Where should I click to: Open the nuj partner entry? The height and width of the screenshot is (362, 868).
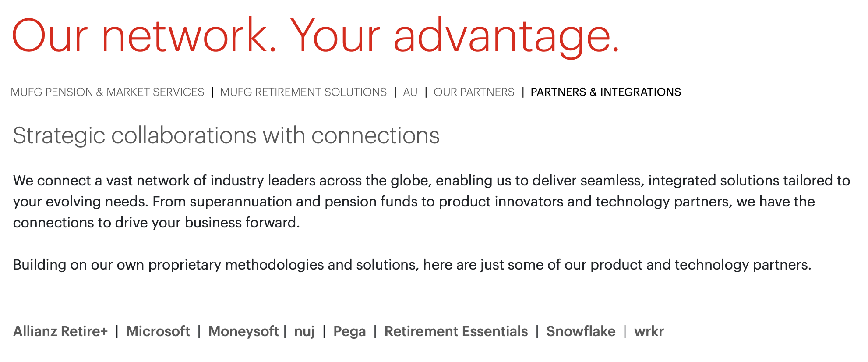(304, 332)
